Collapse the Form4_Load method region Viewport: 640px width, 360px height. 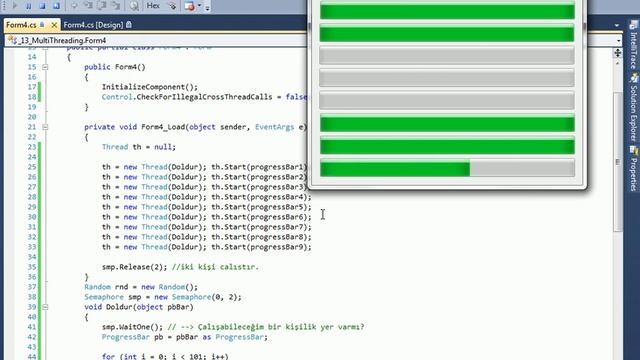click(x=45, y=127)
